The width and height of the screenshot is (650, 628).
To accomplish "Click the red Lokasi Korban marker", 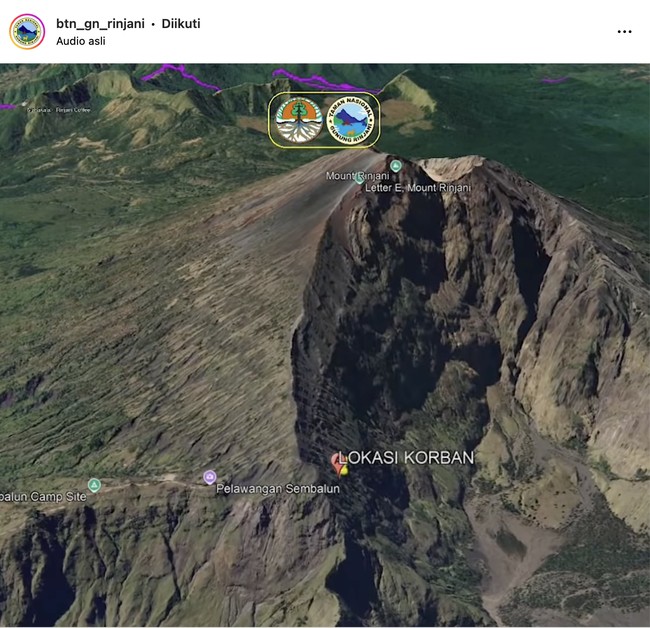I will coord(340,462).
